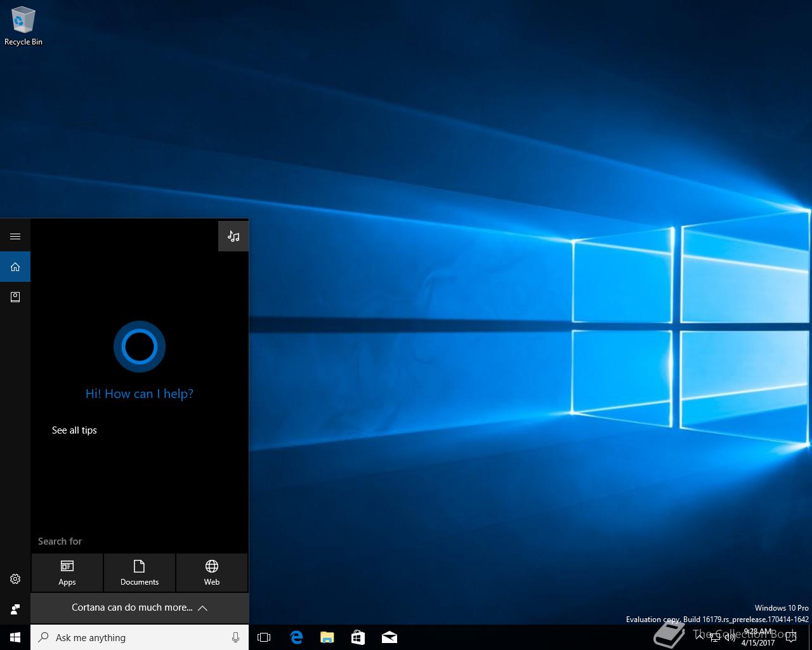
Task: Open the clock showing 4/15/2017
Action: point(757,637)
